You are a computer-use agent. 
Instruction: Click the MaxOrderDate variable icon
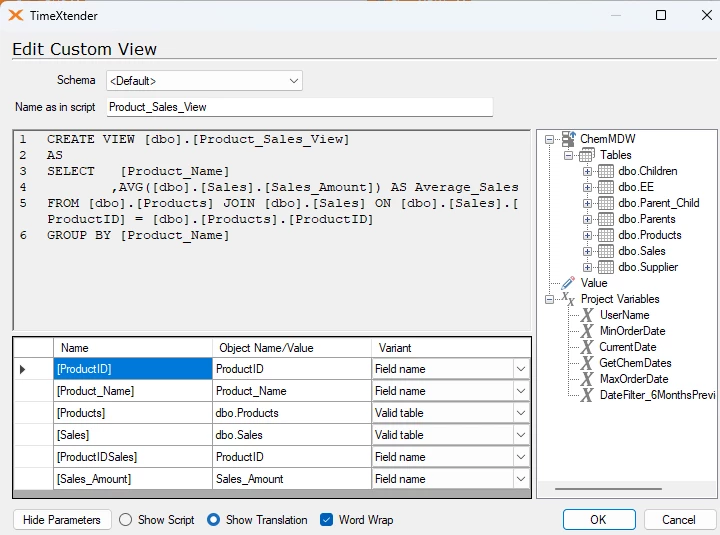point(587,379)
